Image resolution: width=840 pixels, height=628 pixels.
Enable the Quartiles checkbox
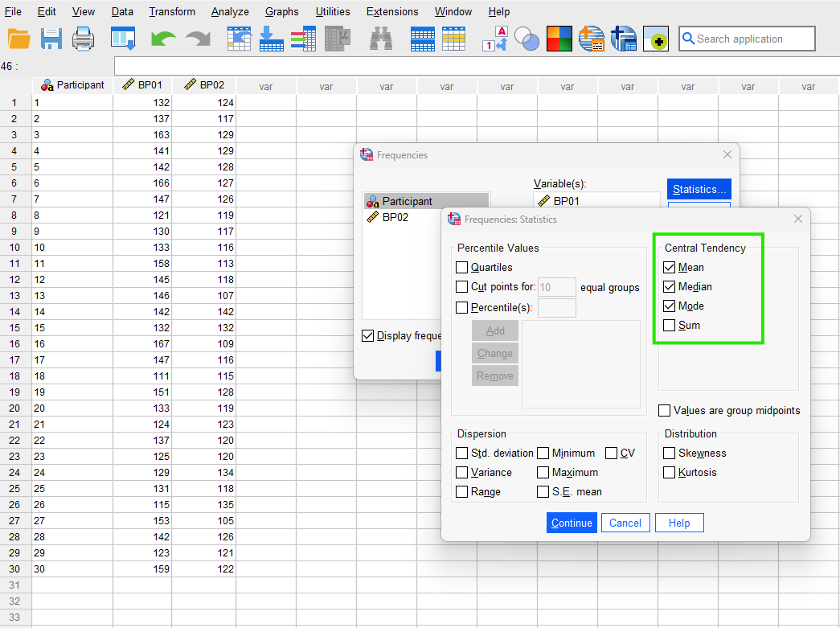(462, 267)
